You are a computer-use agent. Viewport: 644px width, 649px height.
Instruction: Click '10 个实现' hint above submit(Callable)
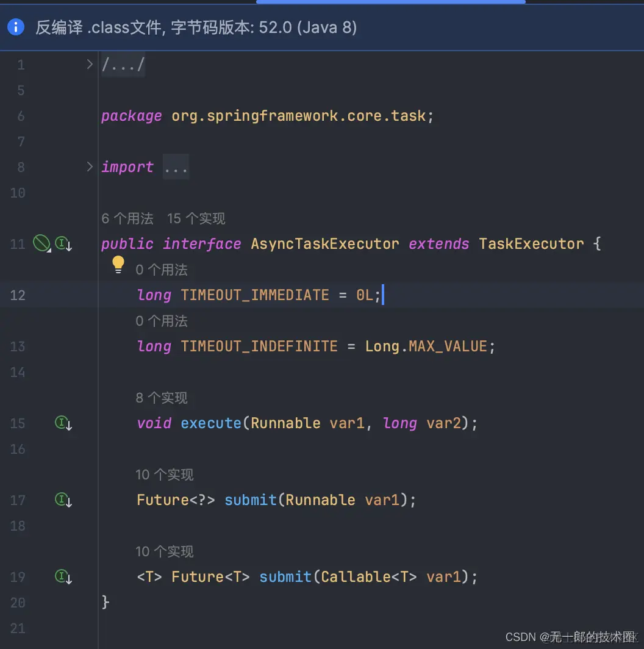(164, 552)
